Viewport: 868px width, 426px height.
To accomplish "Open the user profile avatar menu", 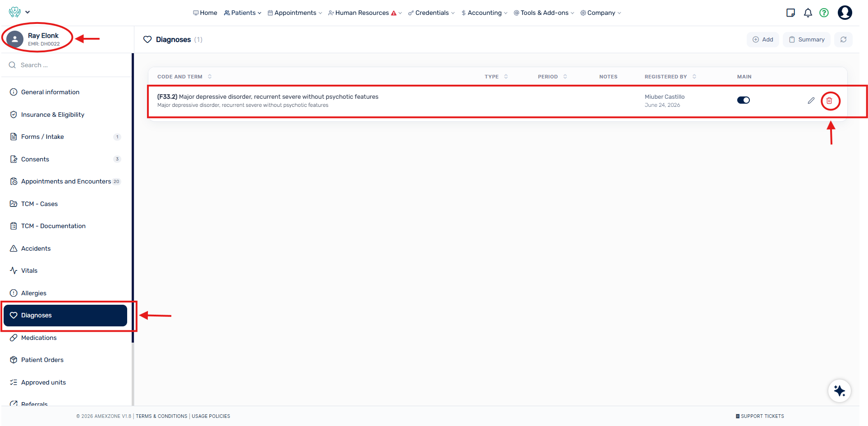I will point(845,13).
